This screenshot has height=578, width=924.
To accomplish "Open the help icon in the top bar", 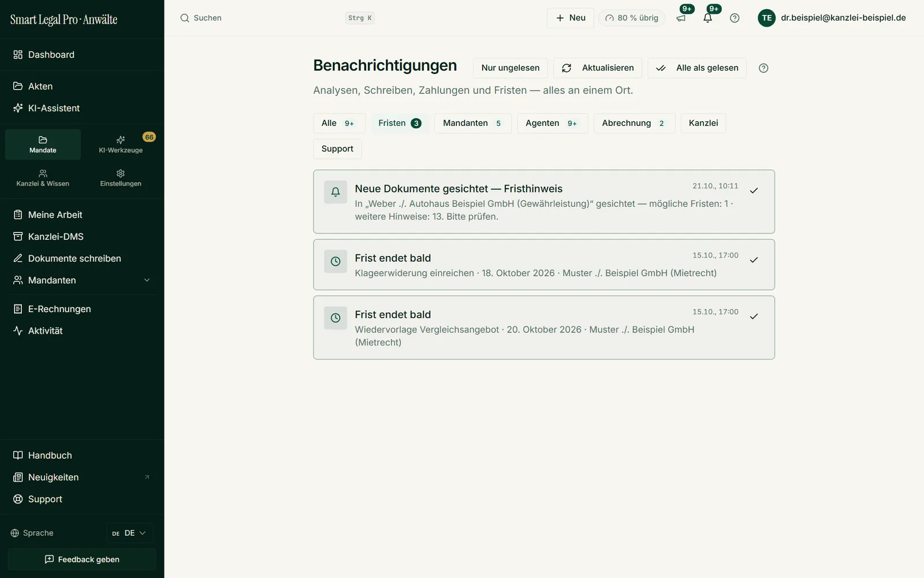I will pos(735,18).
